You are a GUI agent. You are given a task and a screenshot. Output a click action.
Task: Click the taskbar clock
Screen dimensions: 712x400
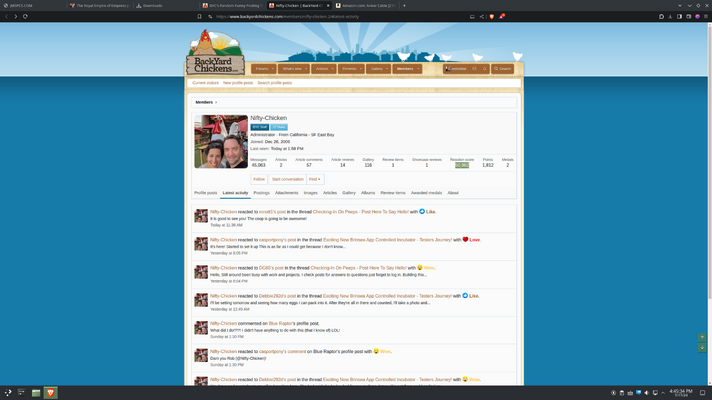point(681,393)
